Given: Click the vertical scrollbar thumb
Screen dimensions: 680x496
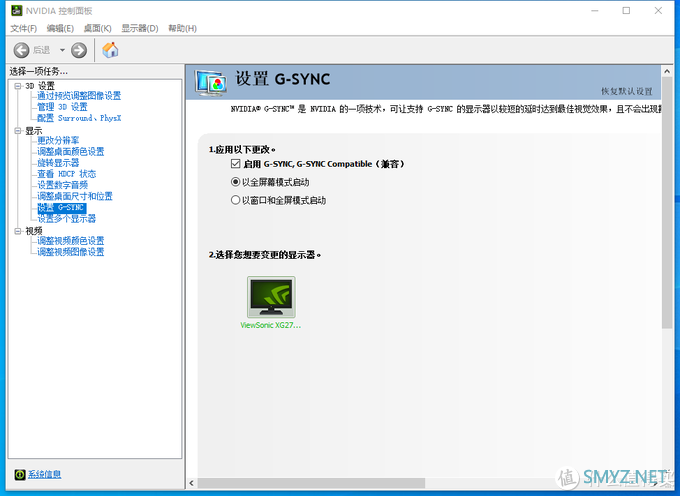Looking at the screenshot, I should pos(667,203).
